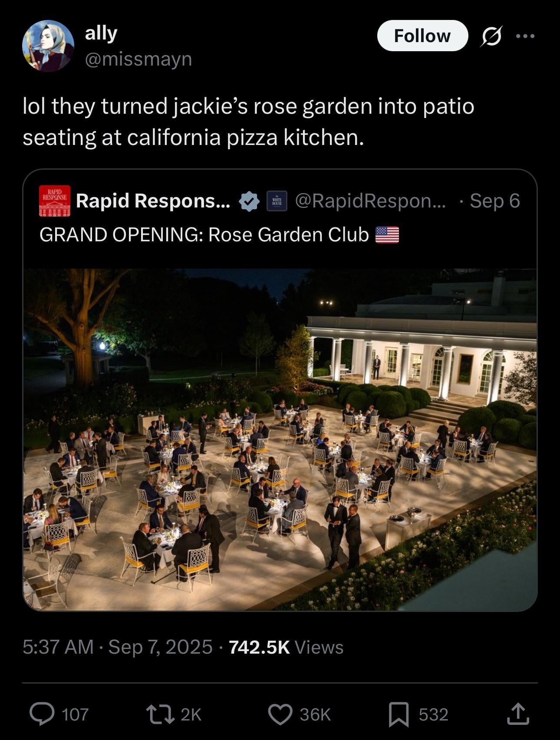Tap the White House affiliation badge

coord(277,201)
